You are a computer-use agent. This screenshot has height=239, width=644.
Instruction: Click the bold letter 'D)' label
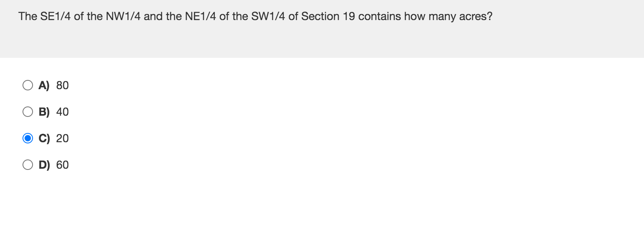[44, 165]
